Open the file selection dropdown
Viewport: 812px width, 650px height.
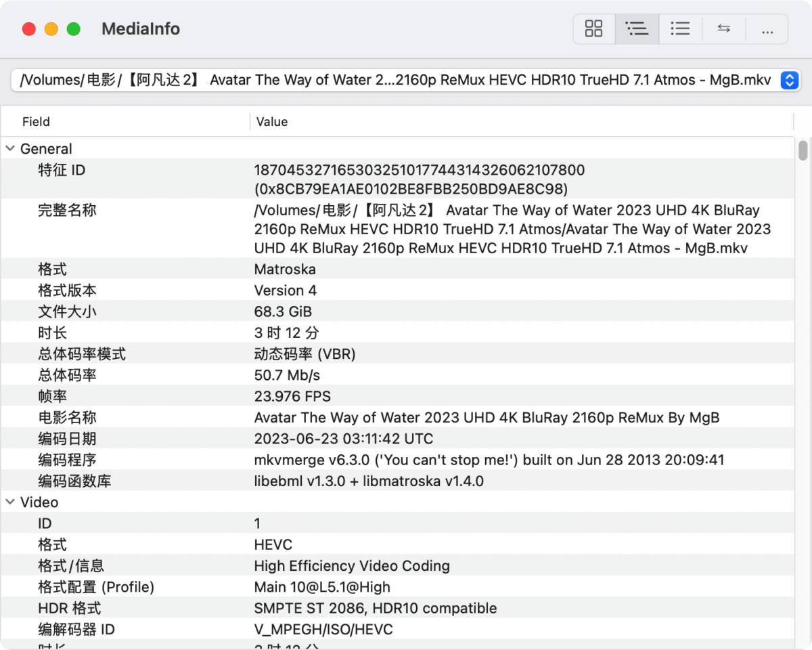click(789, 80)
